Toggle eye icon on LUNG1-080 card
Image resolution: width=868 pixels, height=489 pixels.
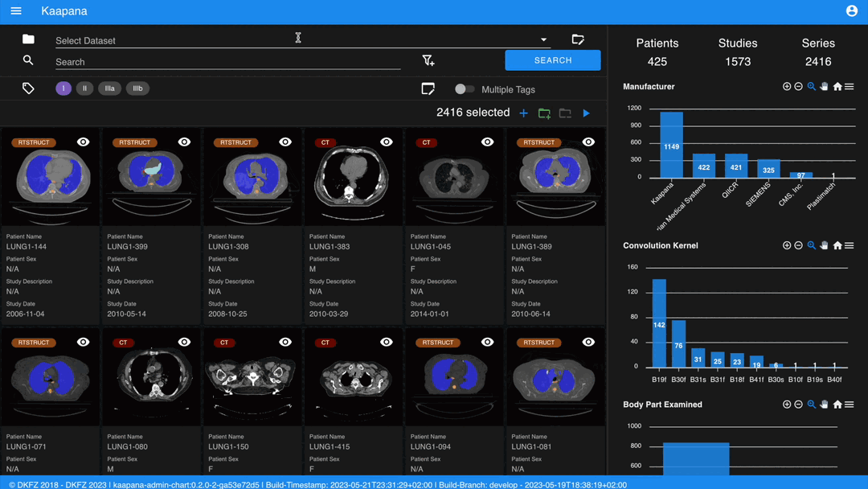184,343
